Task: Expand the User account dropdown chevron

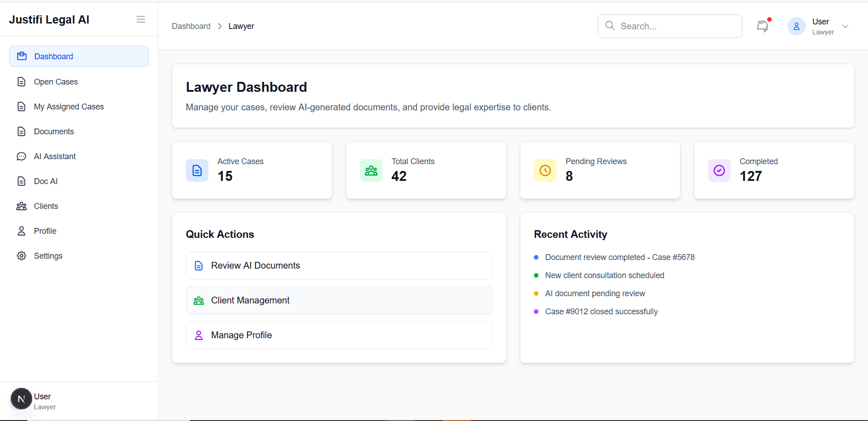Action: (846, 26)
